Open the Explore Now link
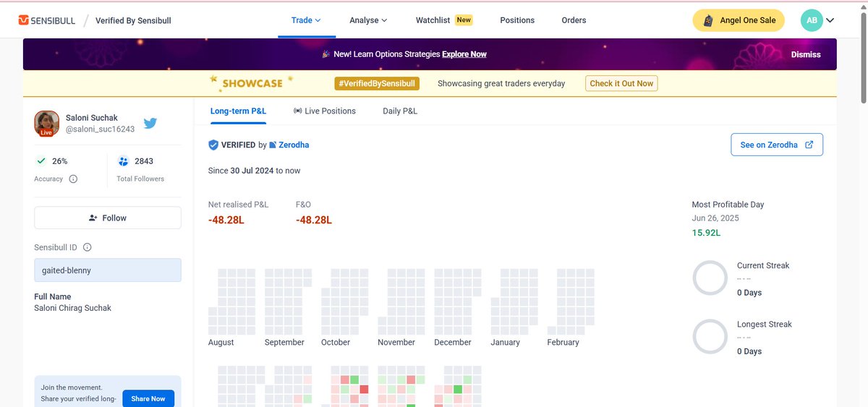Viewport: 868px width, 407px height. [x=464, y=54]
